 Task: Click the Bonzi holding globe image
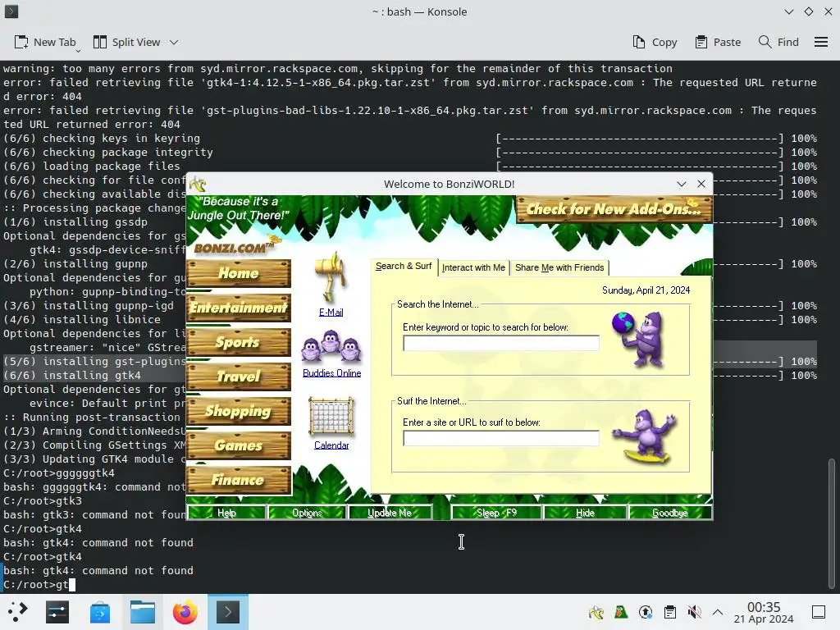(639, 339)
